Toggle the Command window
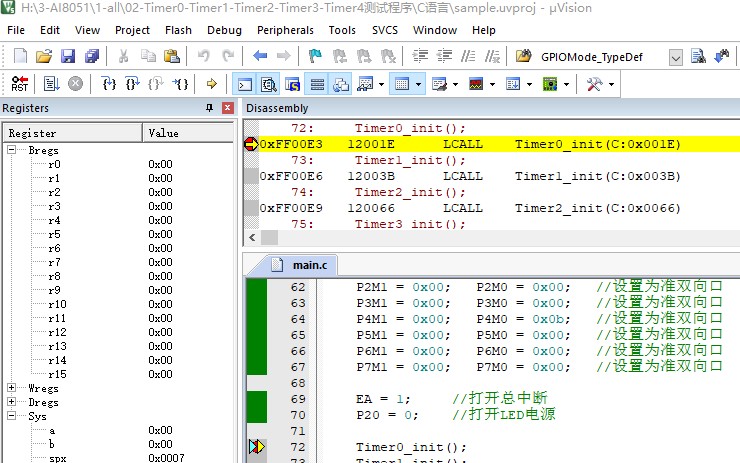Screen dimensions: 740x463 point(244,84)
